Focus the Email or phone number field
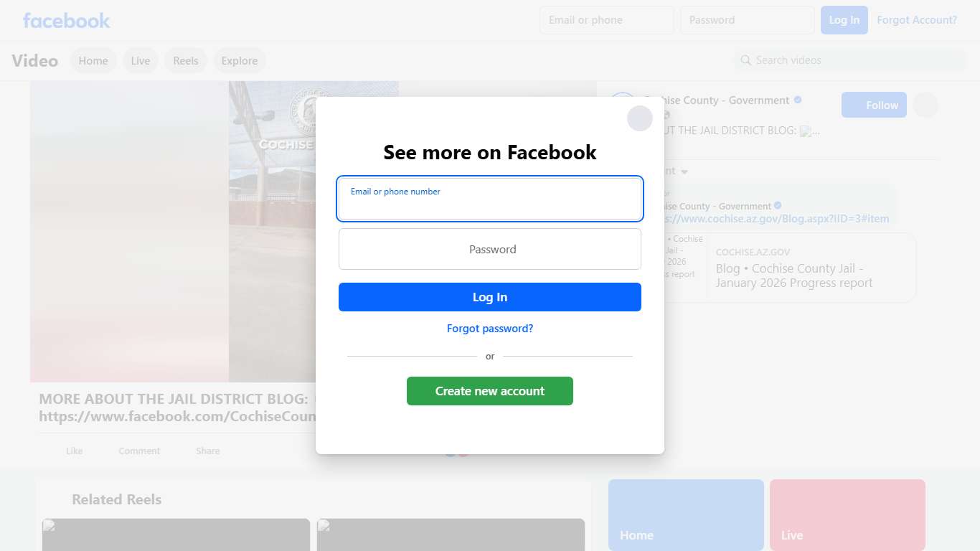The width and height of the screenshot is (980, 551). click(490, 199)
